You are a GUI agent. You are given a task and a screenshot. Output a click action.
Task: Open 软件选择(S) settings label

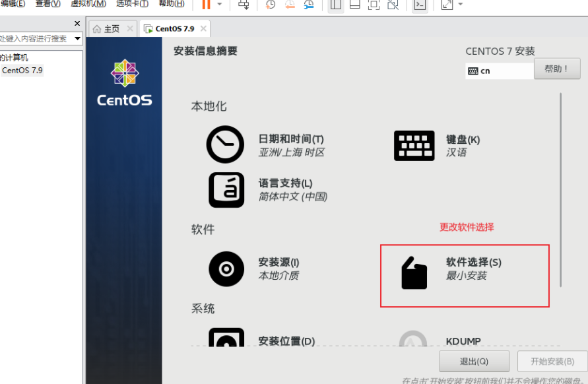(x=474, y=262)
